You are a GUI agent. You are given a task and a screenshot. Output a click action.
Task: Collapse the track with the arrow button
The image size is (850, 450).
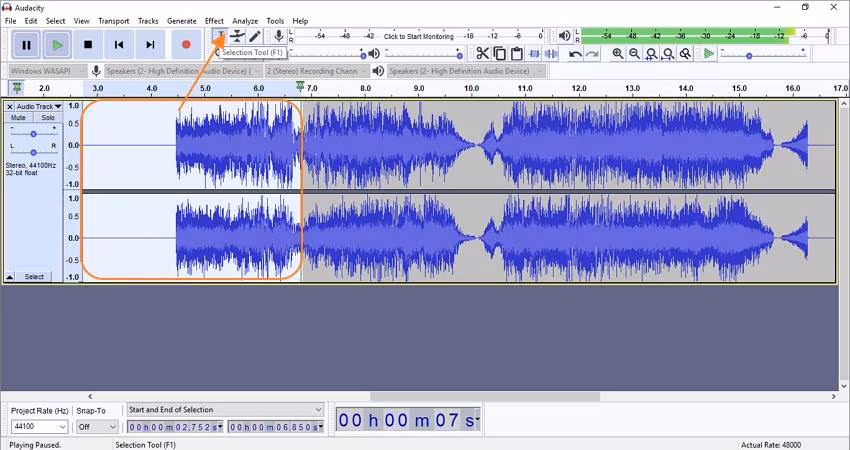(x=10, y=277)
